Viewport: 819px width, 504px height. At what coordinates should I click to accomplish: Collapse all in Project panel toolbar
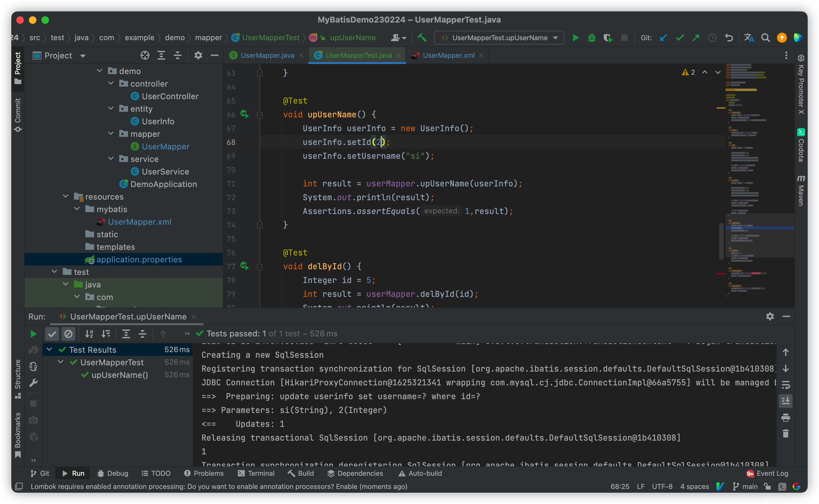178,55
